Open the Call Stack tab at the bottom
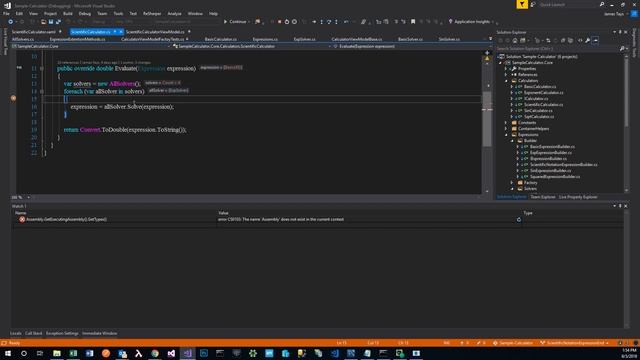This screenshot has width=640, height=360. [33, 333]
